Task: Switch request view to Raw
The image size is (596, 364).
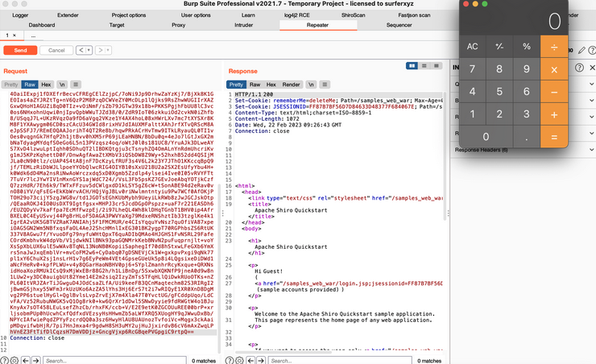Action: [x=30, y=85]
